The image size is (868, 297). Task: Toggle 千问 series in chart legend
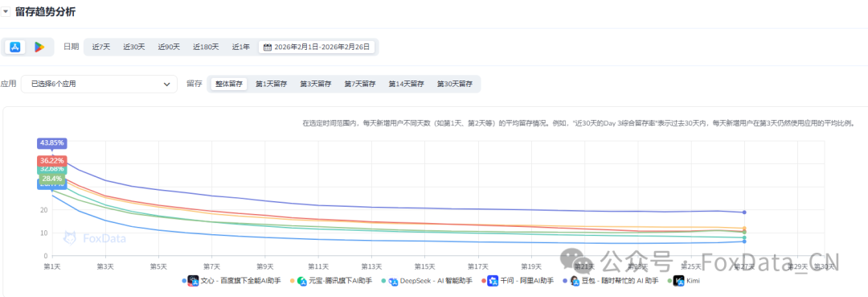[x=517, y=282]
